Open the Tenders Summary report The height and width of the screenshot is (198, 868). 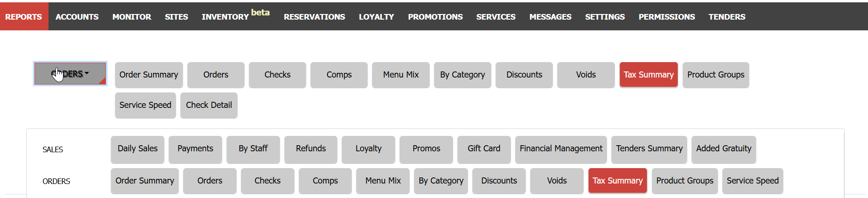tap(649, 149)
